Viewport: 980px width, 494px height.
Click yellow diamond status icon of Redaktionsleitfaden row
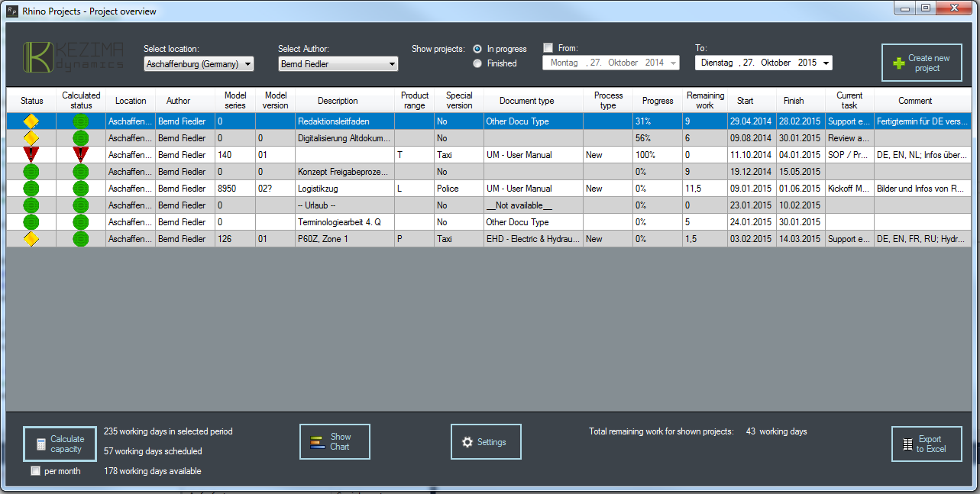coord(31,121)
